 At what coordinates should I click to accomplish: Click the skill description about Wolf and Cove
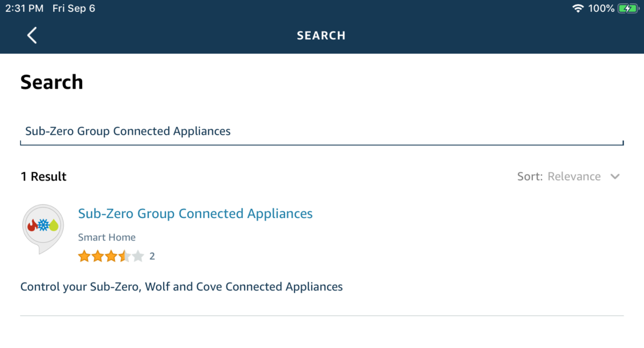pos(181,287)
